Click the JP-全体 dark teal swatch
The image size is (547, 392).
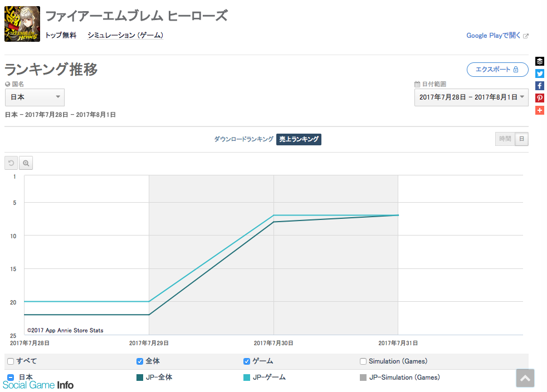click(x=140, y=378)
